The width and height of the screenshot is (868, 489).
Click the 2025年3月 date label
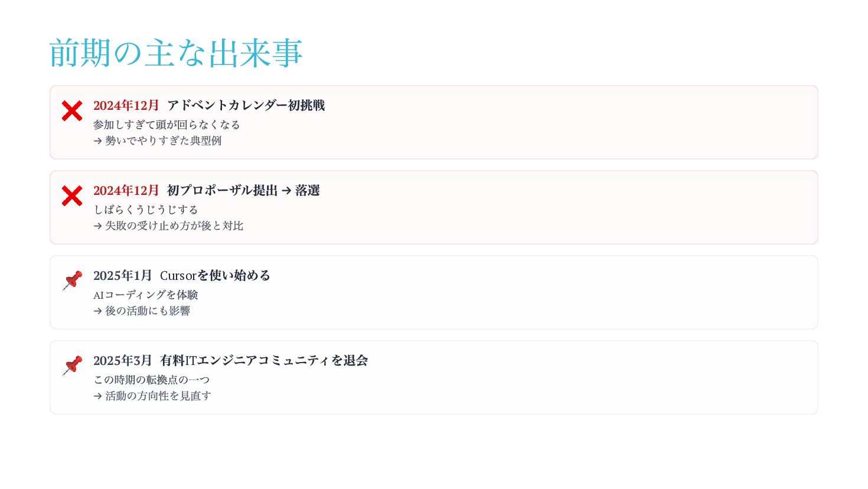click(122, 361)
